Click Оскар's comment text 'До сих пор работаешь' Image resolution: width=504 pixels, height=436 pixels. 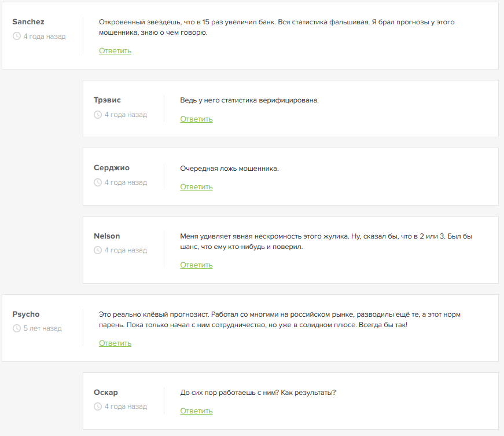(x=258, y=393)
